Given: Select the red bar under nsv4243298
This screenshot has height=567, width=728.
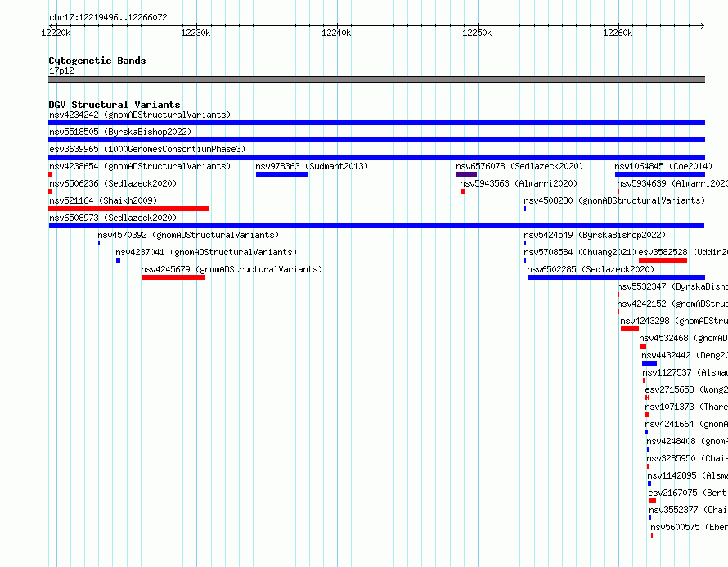Looking at the screenshot, I should [630, 329].
